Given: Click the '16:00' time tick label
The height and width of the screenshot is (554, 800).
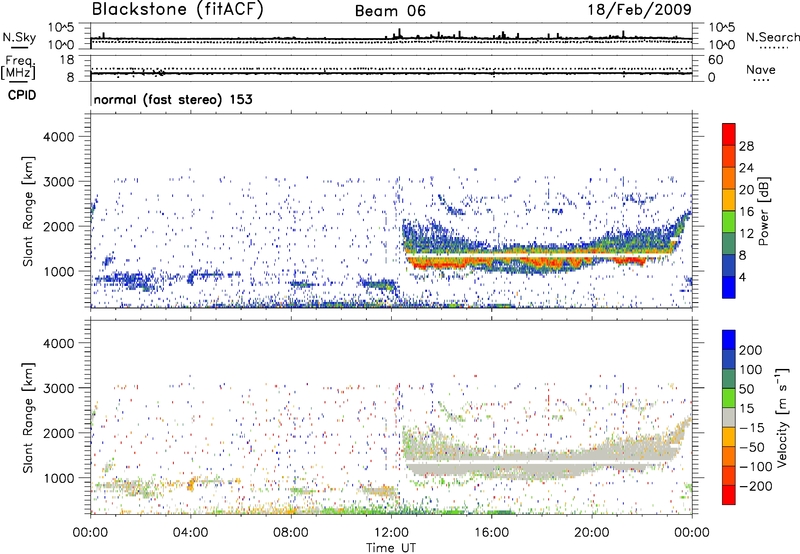Looking at the screenshot, I should point(491,533).
